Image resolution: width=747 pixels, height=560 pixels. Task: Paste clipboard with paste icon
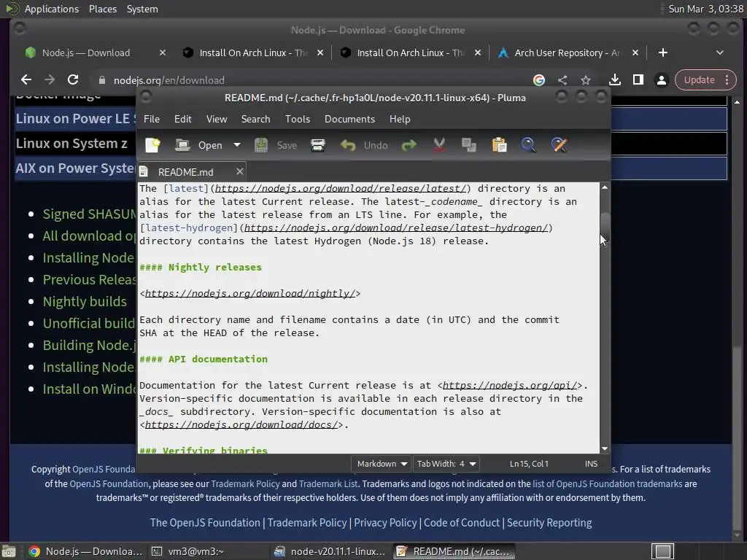(x=499, y=145)
